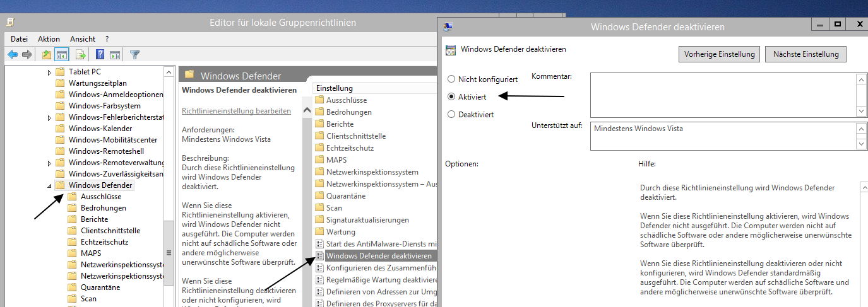Click the folder icon of Signaturaktualisierungen in list
The height and width of the screenshot is (307, 868).
(320, 220)
